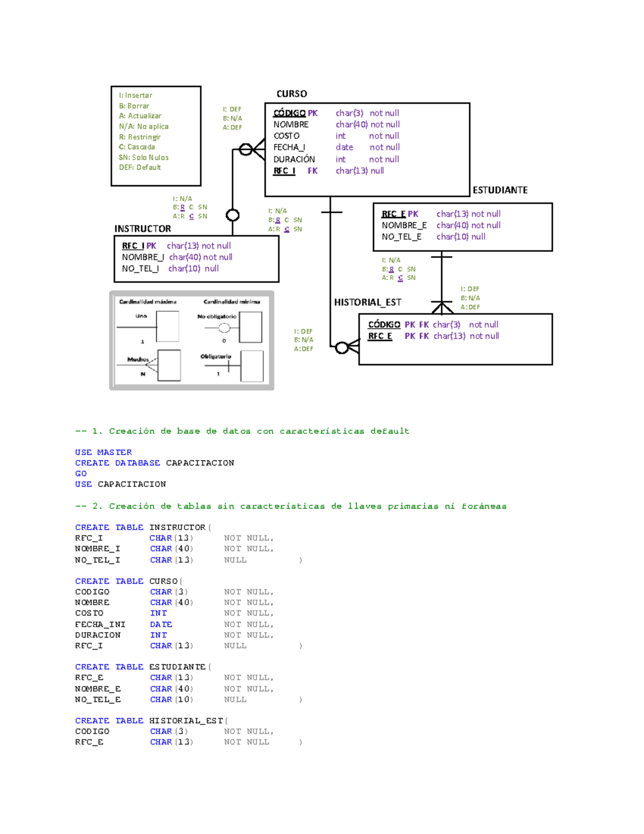Click the FECHA_I attribute in CURSO table

289,147
